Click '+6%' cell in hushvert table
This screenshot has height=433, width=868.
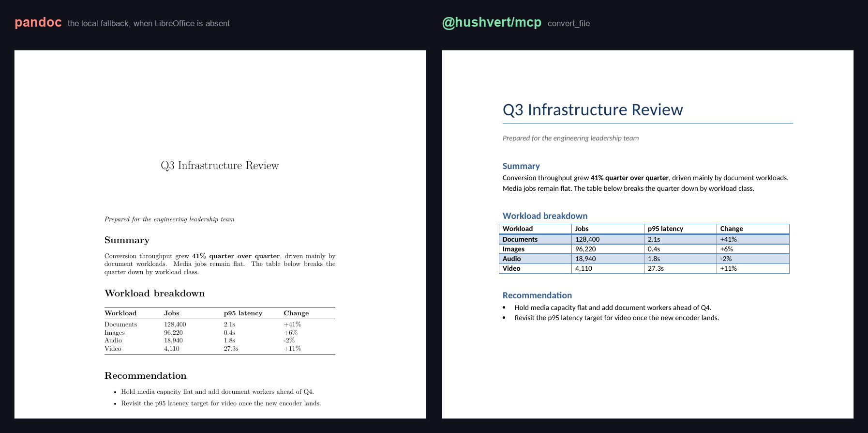tap(753, 249)
